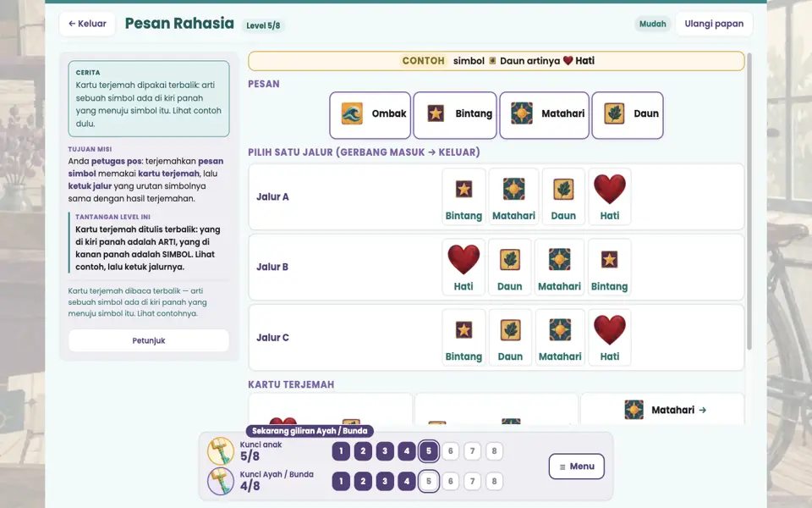Click the heart icon in the CONTOH banner
812x508 pixels.
(568, 61)
